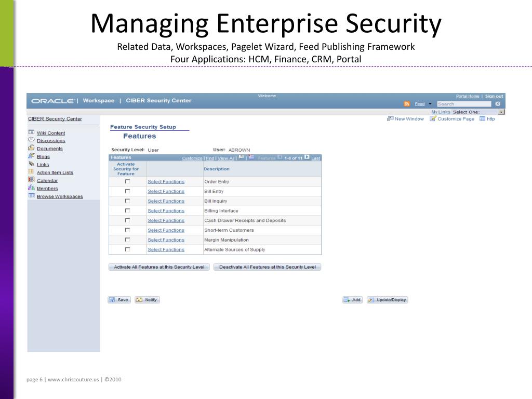
Task: Check the Margin Manipulation security checkbox
Action: (128, 240)
